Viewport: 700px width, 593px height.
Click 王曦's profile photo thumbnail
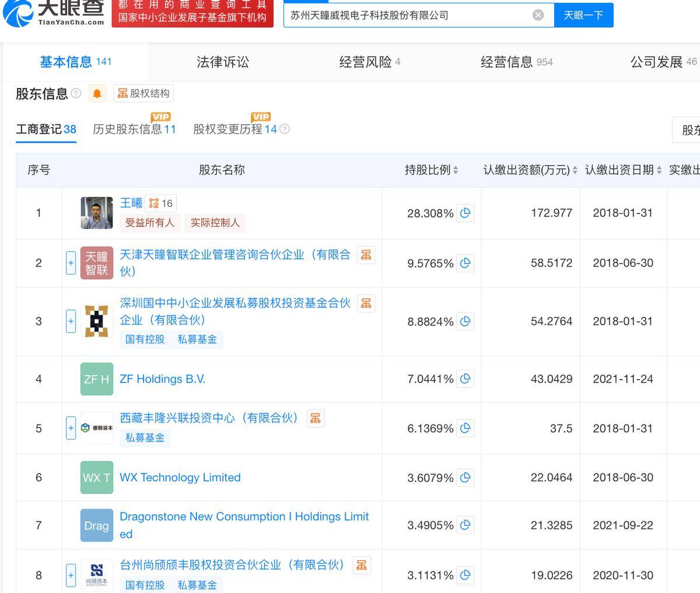tap(96, 213)
